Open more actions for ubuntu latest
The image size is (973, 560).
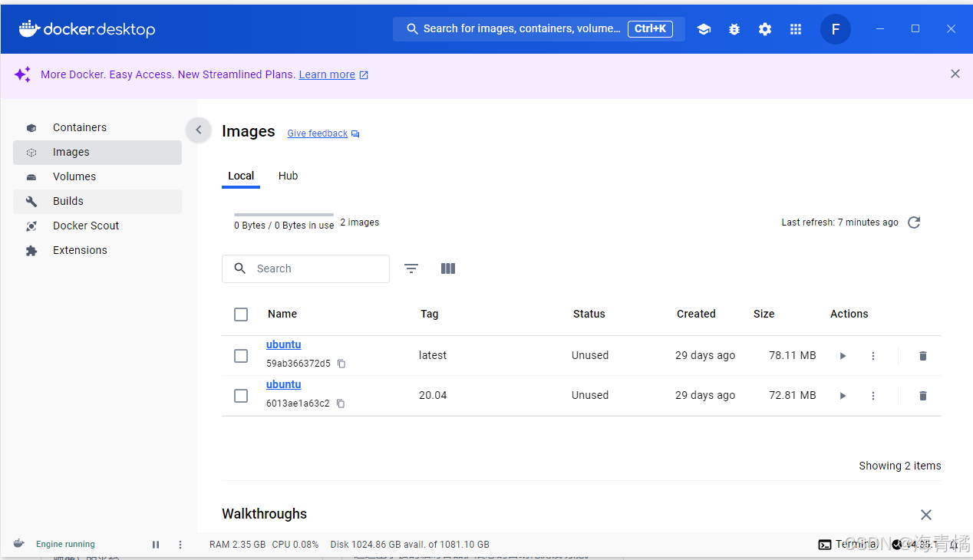pyautogui.click(x=873, y=356)
